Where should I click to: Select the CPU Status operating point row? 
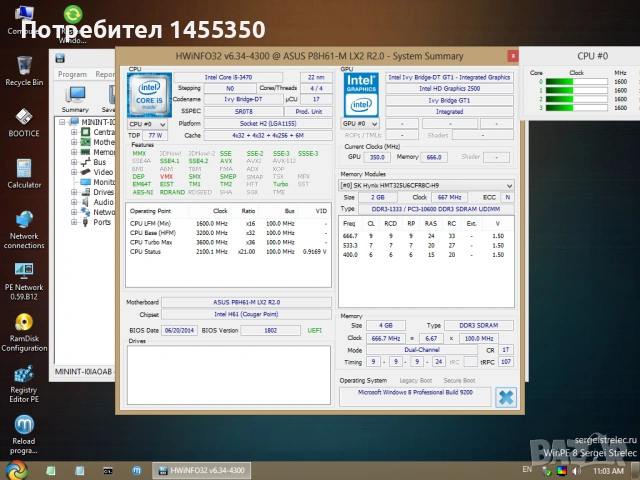(228, 251)
